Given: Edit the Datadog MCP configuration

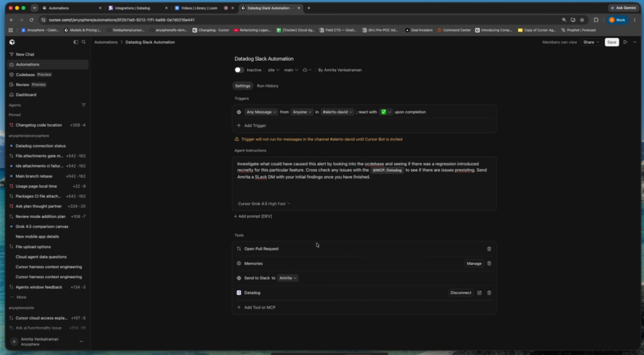Looking at the screenshot, I should coord(479,293).
